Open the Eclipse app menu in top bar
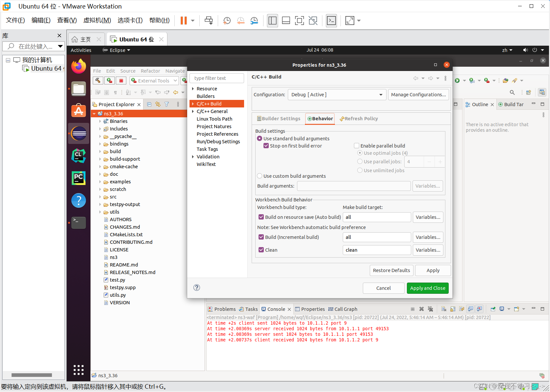Screen dimensions: 550x392 point(116,50)
